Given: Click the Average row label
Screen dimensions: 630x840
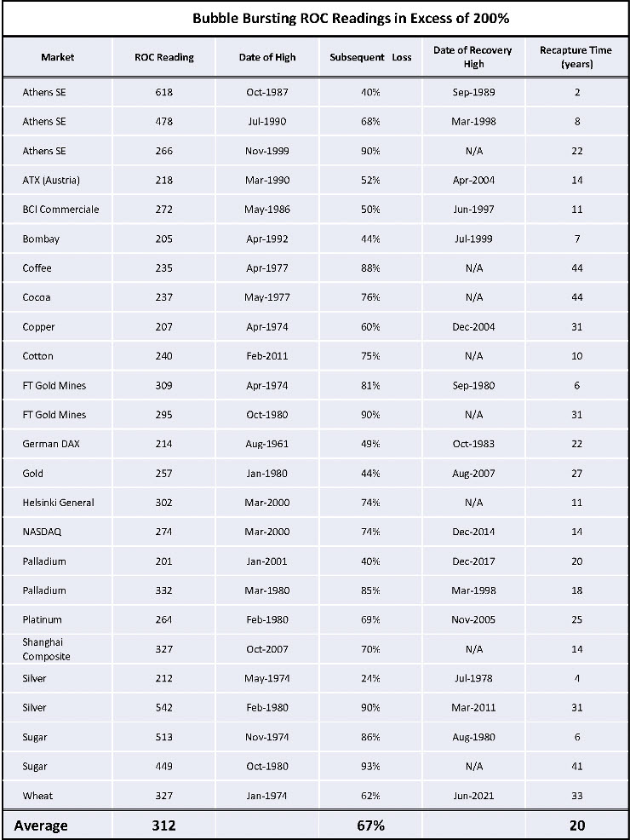Looking at the screenshot, I should (x=39, y=826).
